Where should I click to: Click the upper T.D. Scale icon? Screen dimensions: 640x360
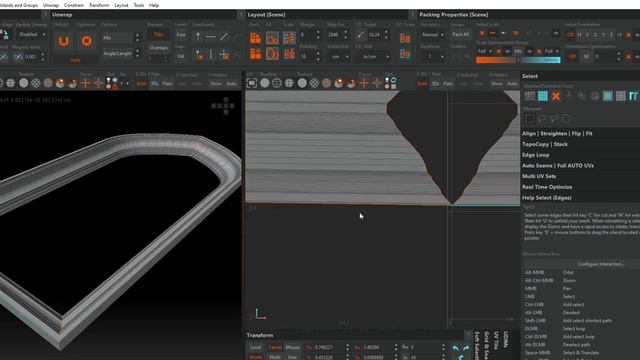click(405, 39)
